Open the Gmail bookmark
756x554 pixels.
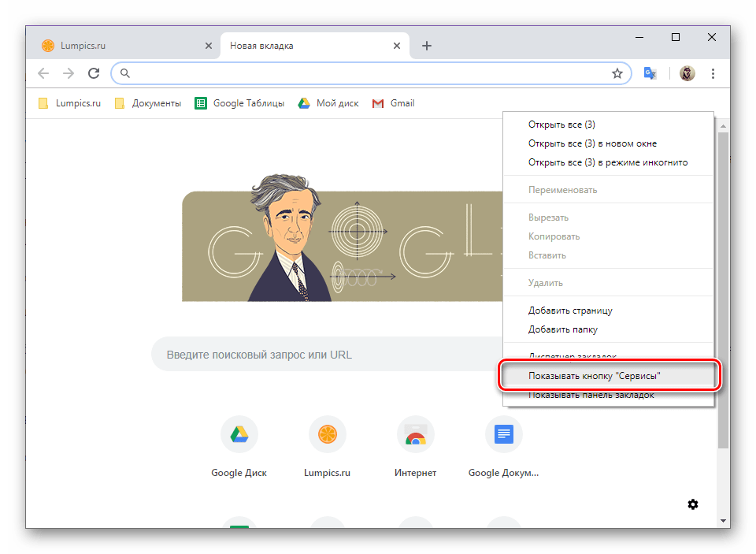click(394, 103)
